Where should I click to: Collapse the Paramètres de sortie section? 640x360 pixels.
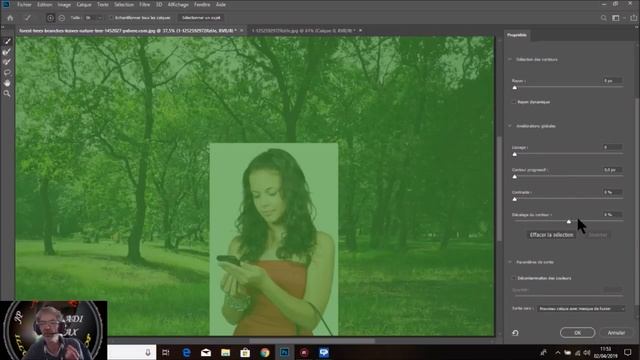click(x=510, y=262)
